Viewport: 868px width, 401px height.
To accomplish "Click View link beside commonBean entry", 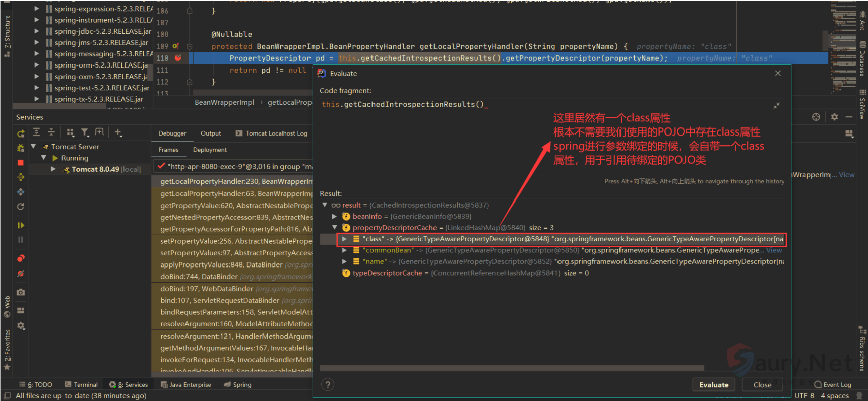I will 774,250.
